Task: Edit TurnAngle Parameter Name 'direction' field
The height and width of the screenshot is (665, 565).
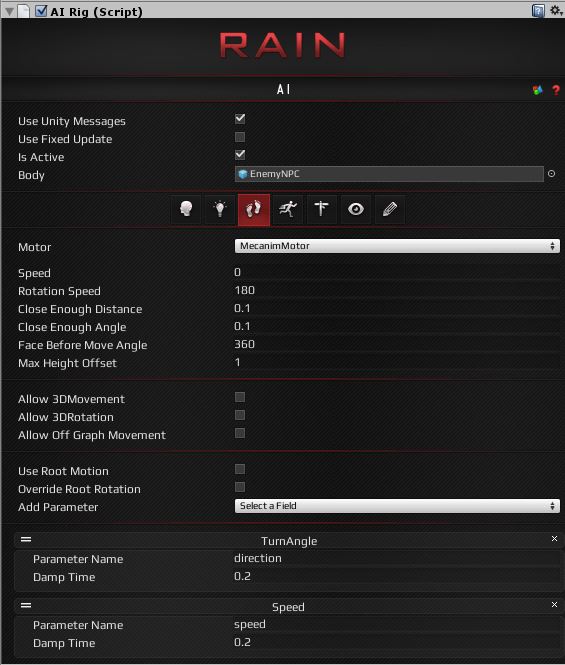Action: point(397,559)
